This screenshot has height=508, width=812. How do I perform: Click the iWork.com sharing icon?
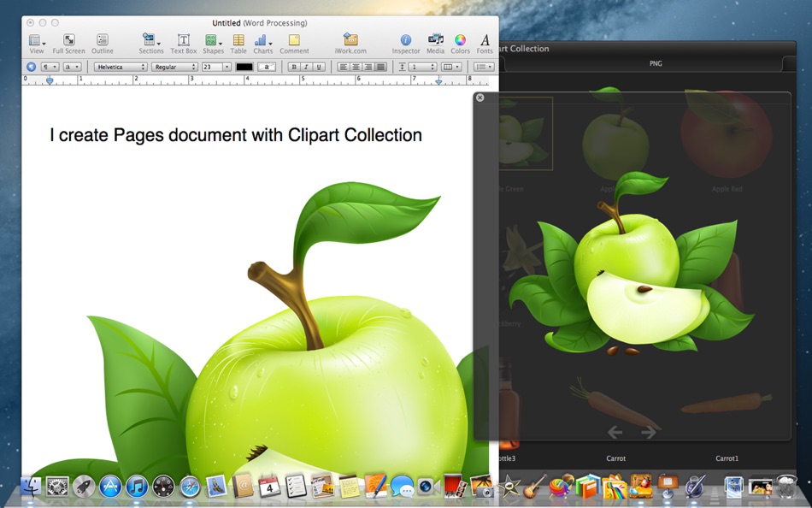point(350,44)
